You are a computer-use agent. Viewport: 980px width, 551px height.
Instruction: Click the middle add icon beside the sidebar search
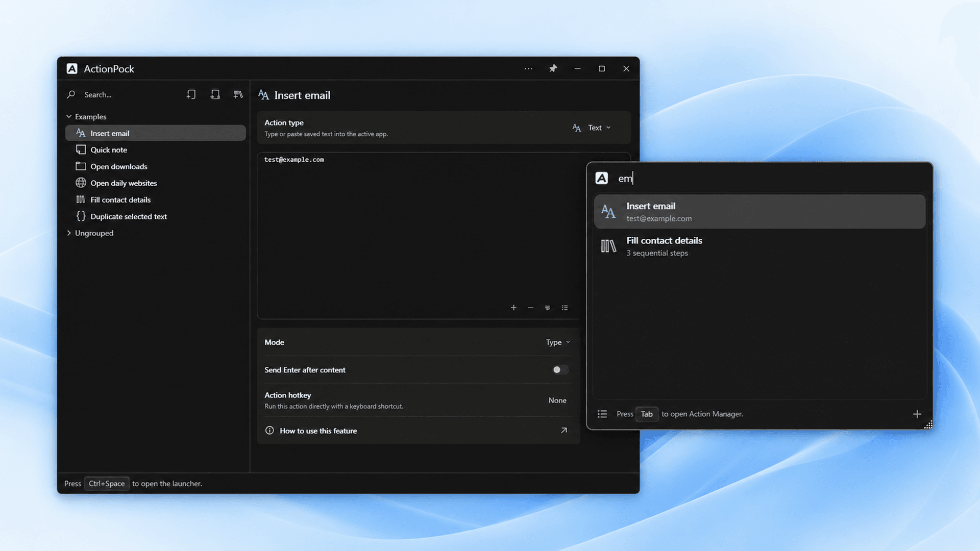pyautogui.click(x=215, y=94)
